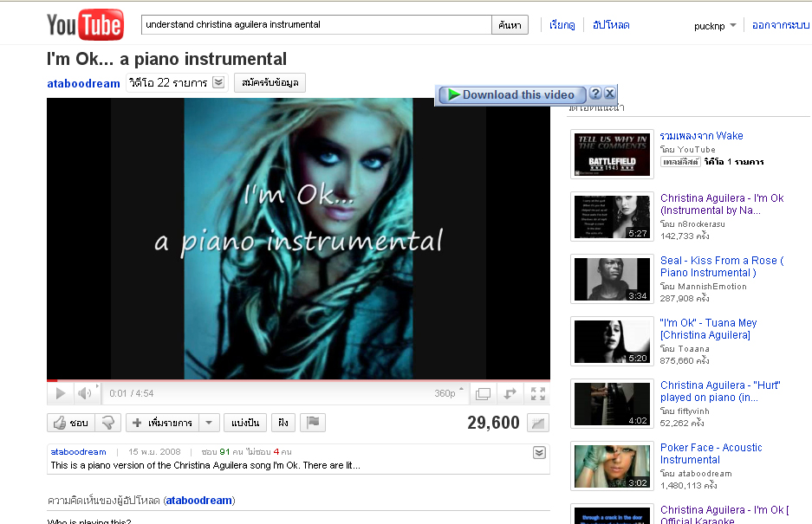Click the 1,480,113 ครั้ง view count
The height and width of the screenshot is (524, 812).
coord(688,486)
